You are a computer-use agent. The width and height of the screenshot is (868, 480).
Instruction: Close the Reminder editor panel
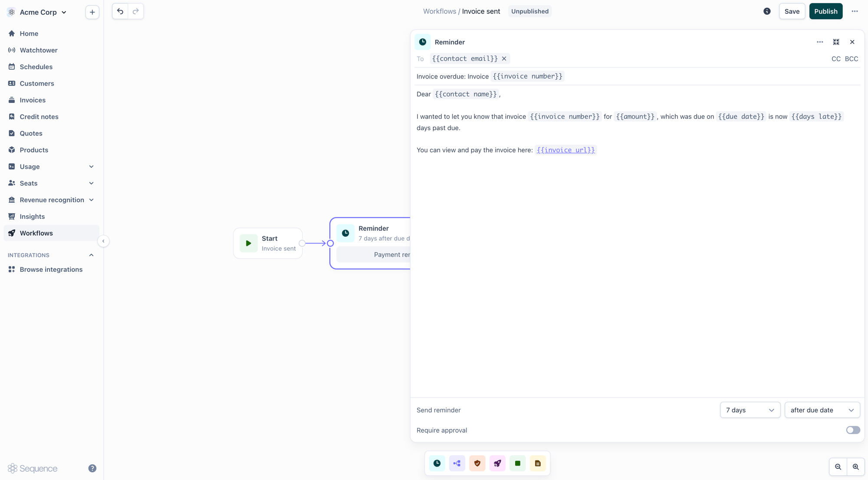tap(852, 42)
